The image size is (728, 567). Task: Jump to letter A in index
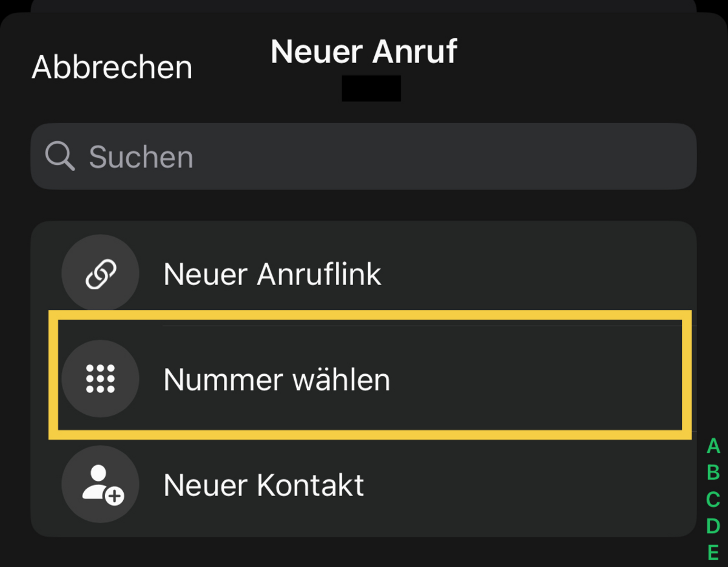713,446
